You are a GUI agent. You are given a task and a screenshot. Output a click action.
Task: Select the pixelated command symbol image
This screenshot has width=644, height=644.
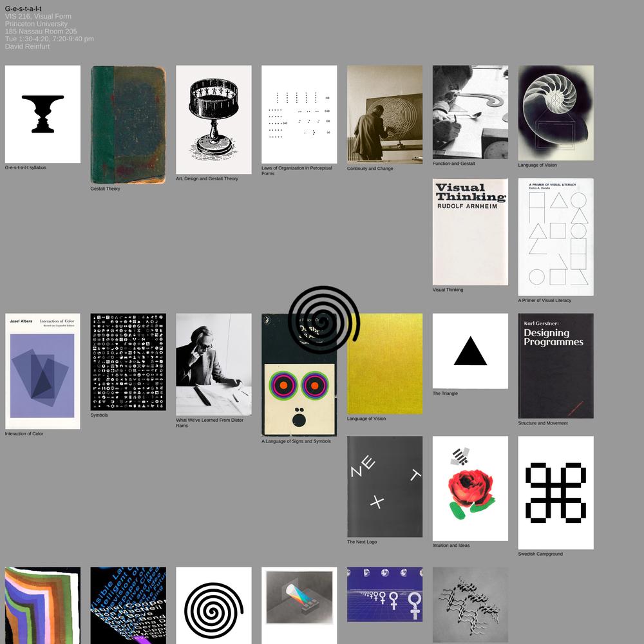[x=556, y=492]
